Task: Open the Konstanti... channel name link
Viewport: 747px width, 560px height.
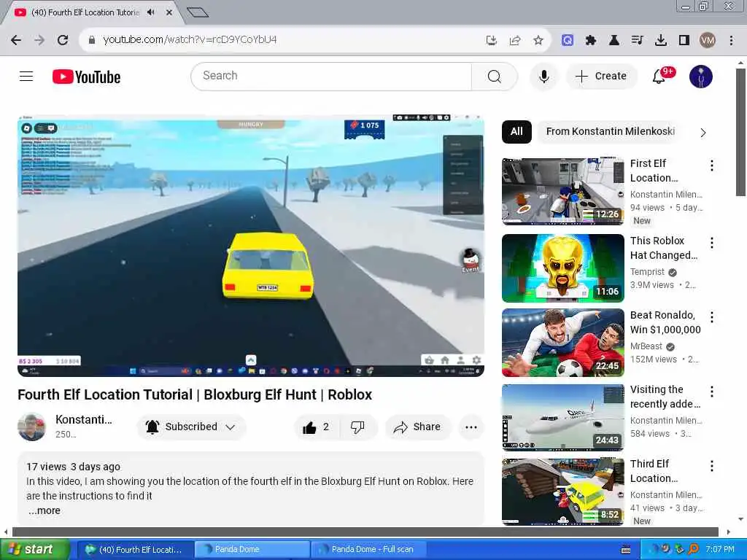Action: click(84, 419)
